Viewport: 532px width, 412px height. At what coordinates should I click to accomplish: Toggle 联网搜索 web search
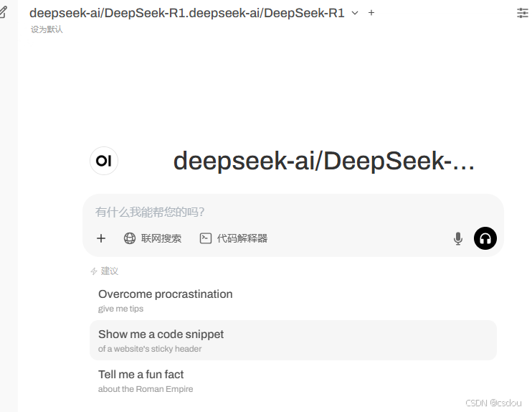(152, 238)
